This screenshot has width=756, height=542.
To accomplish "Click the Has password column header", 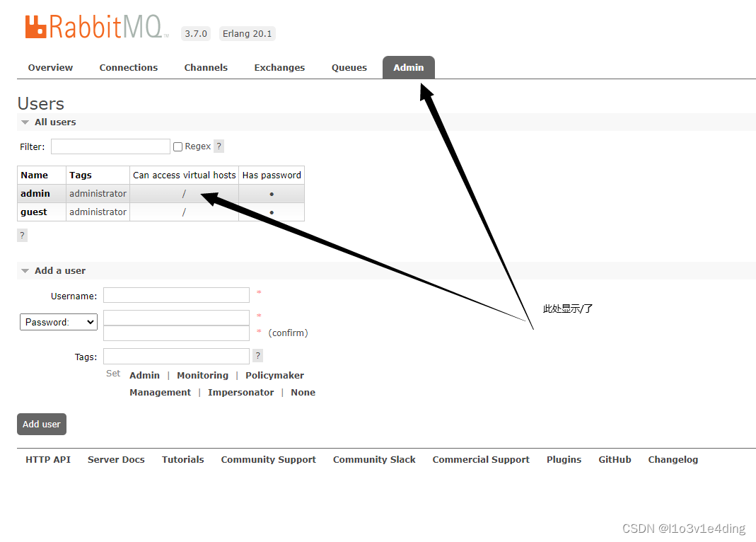I will [x=272, y=175].
